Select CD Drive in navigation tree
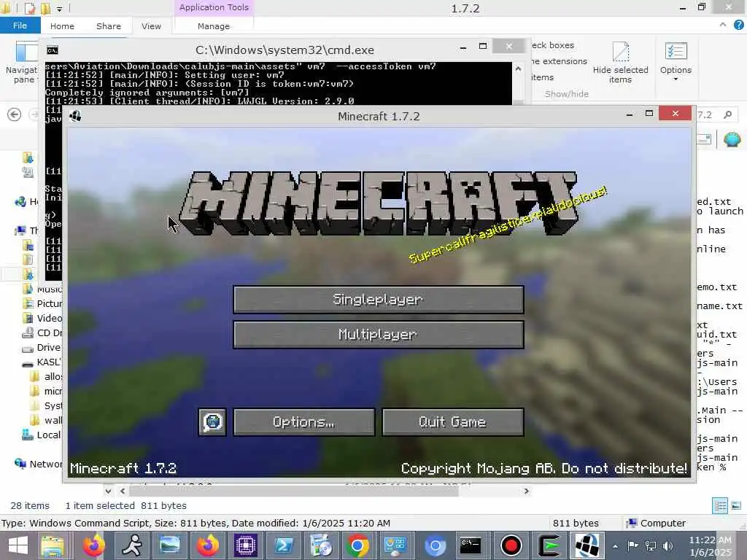747x560 pixels. coord(43,332)
